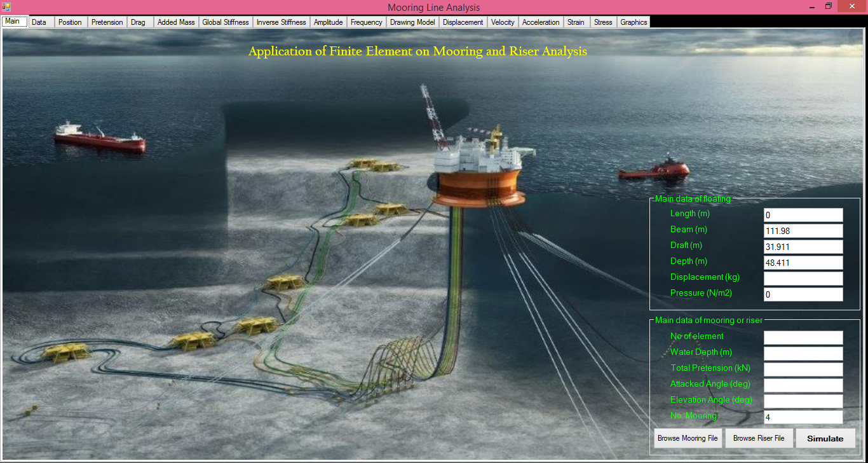
Task: Switch to the Added Mass tab
Action: 176,22
